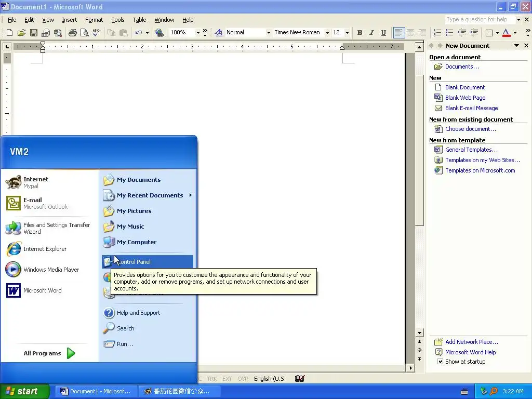Open Help and Support
This screenshot has height=399, width=532.
coord(148,313)
